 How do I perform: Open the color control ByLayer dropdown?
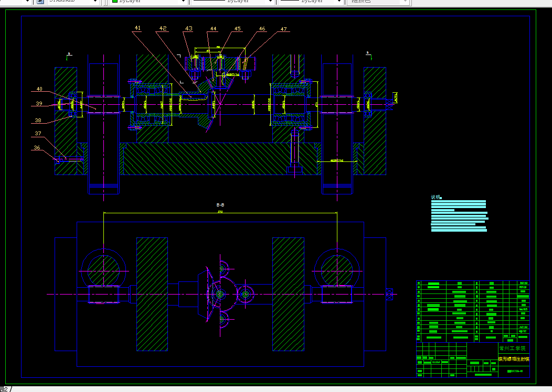pos(184,2)
